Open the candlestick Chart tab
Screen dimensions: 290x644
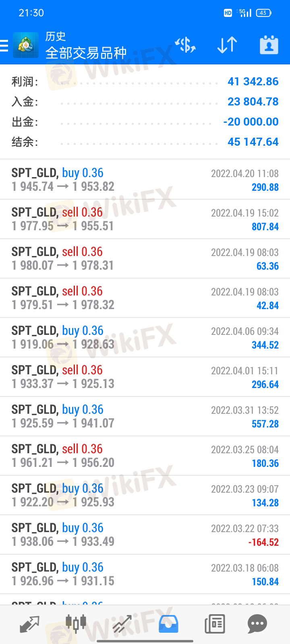[x=76, y=624]
